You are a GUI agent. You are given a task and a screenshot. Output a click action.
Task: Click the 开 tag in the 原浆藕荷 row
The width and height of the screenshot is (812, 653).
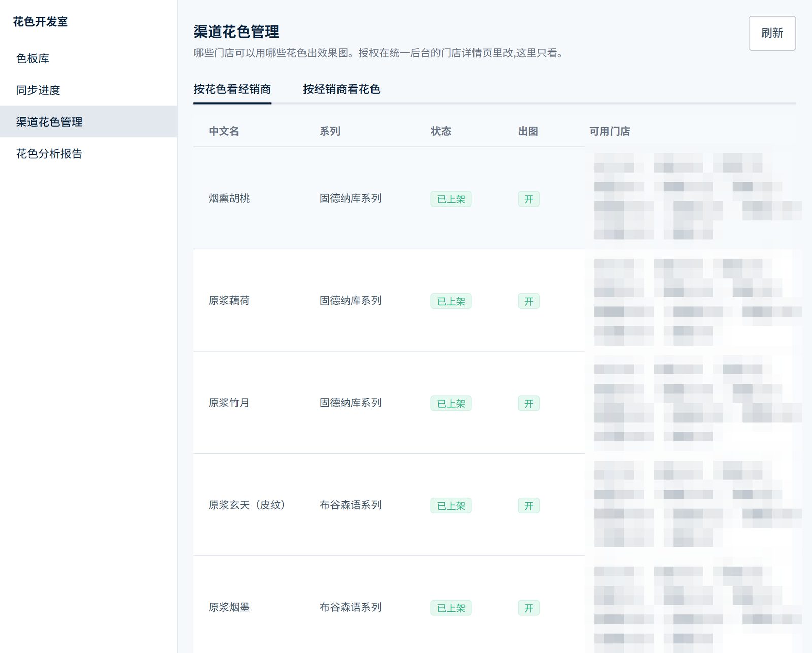point(529,301)
